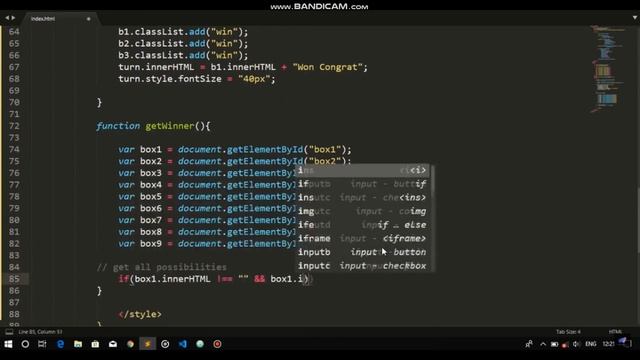Open File Explorer from the taskbar
The image size is (640, 360).
[78, 344]
